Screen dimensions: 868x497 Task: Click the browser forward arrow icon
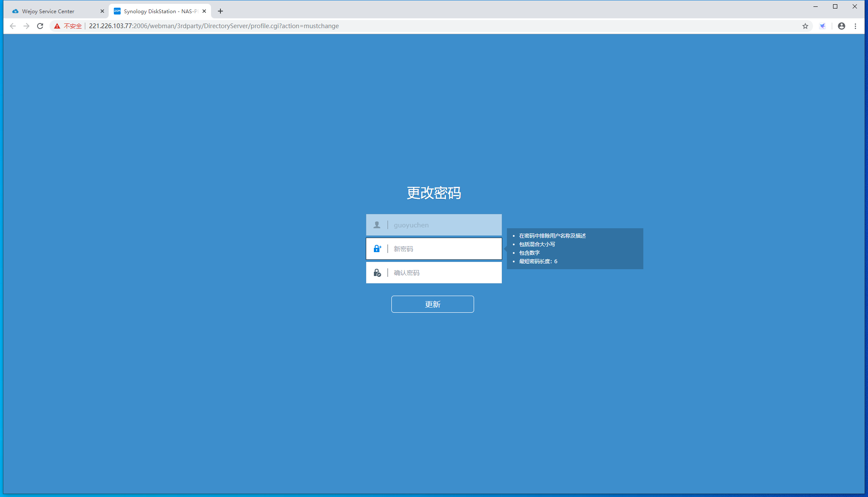pyautogui.click(x=26, y=26)
